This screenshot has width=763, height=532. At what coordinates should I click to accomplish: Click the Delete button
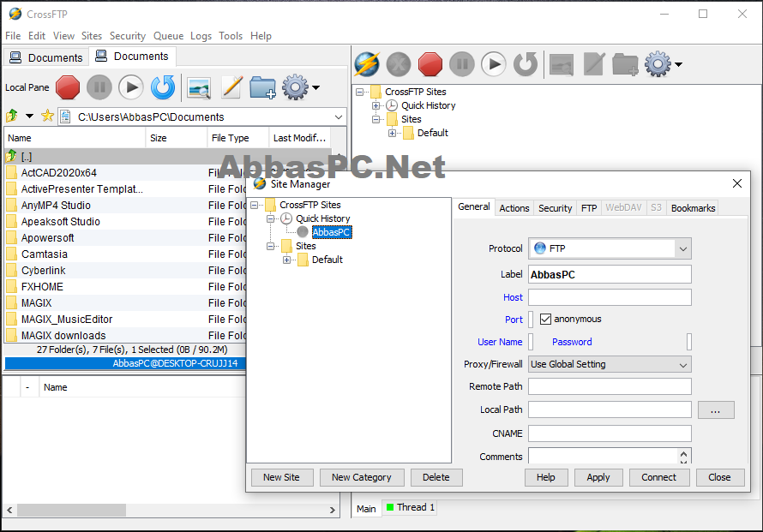pyautogui.click(x=436, y=477)
